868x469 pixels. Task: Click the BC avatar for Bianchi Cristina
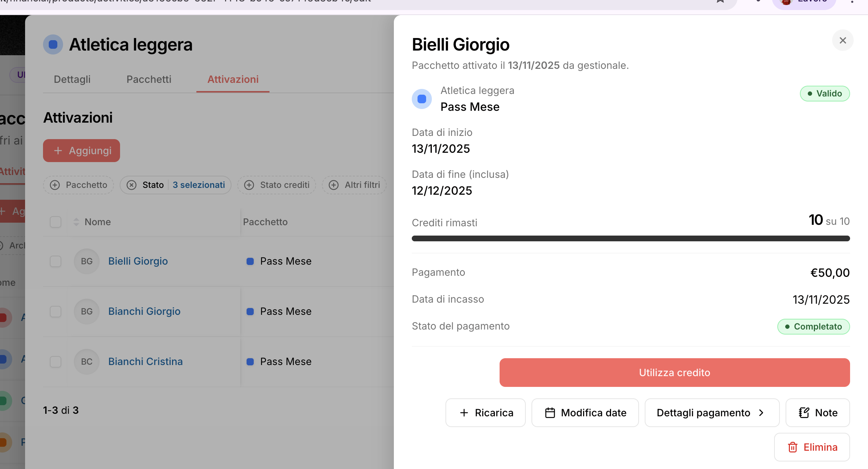tap(87, 361)
